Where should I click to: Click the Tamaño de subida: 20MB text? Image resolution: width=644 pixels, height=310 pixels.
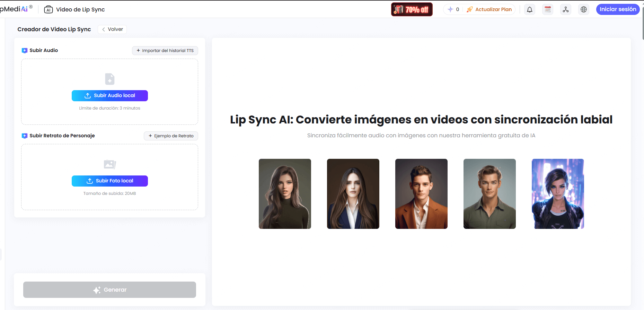pyautogui.click(x=109, y=193)
